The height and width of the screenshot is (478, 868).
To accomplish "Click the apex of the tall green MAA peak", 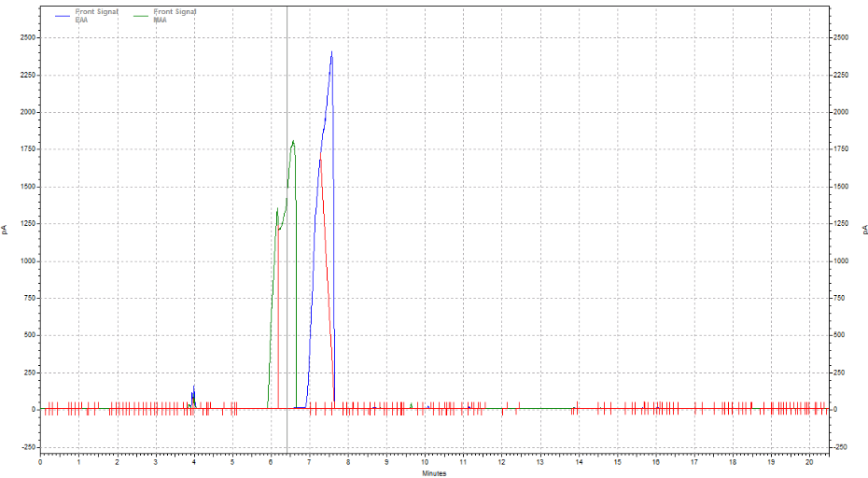I will [293, 141].
